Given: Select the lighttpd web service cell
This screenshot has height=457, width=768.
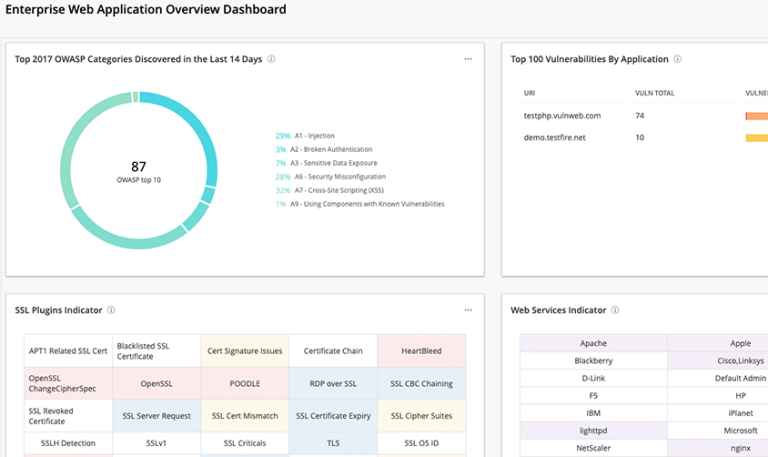Looking at the screenshot, I should pyautogui.click(x=593, y=428).
